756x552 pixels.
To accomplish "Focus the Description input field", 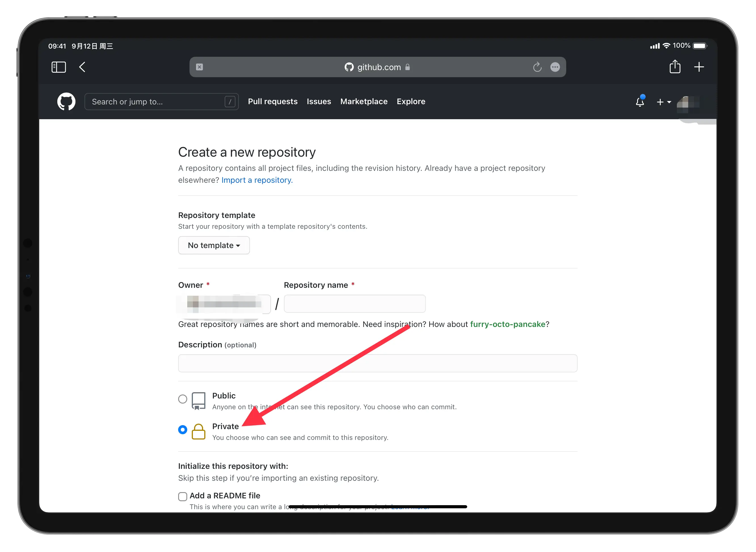I will pos(378,363).
